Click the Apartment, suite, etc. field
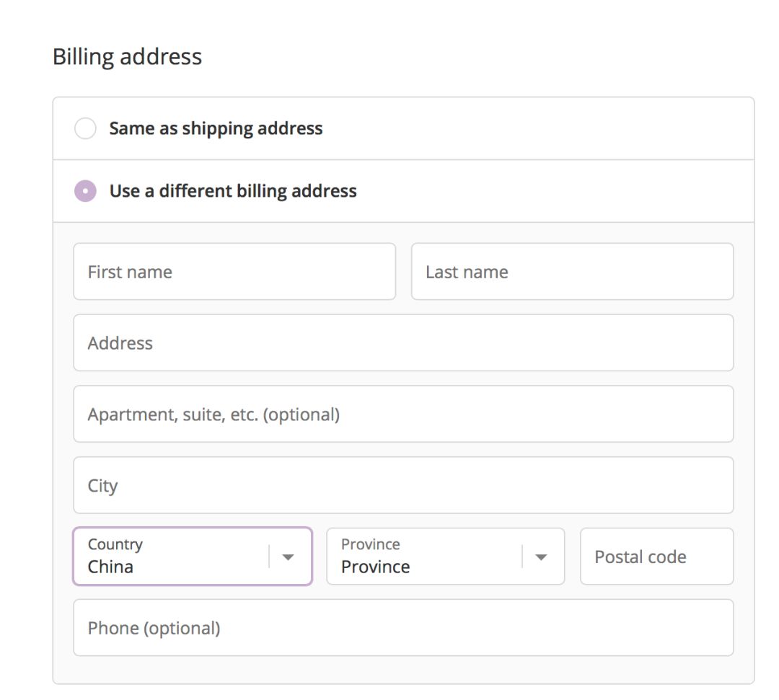This screenshot has height=700, width=779. (x=403, y=415)
